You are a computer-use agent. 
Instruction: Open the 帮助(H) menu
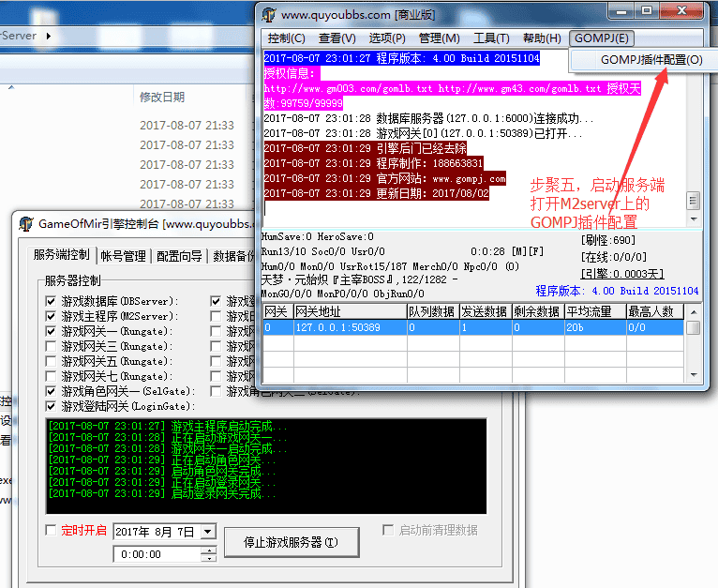pyautogui.click(x=542, y=38)
